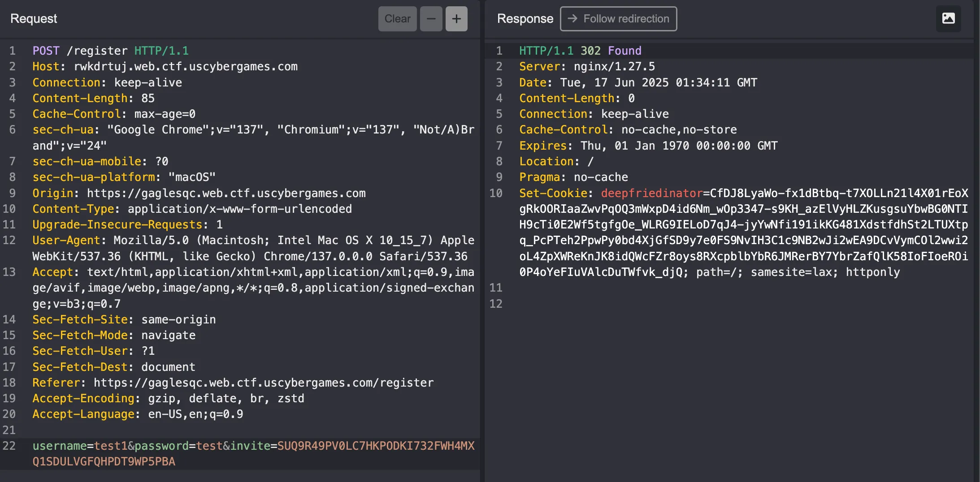Click the Server nginx header in response
The height and width of the screenshot is (482, 980).
click(x=587, y=67)
